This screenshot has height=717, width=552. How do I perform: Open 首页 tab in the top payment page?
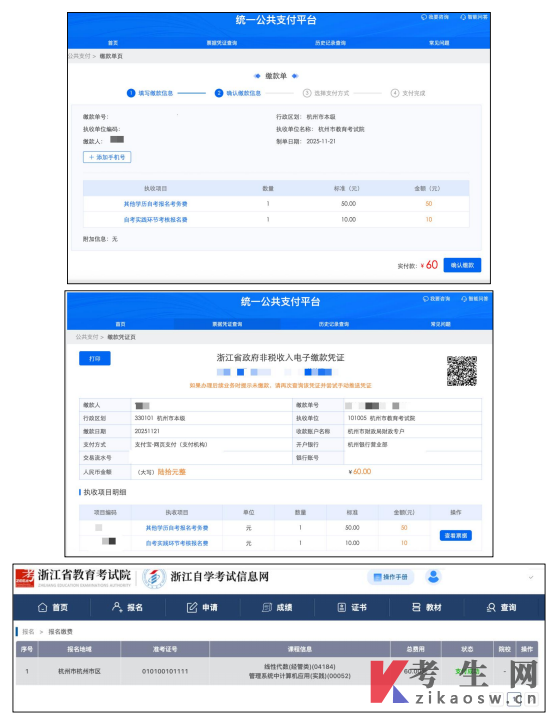[x=113, y=43]
